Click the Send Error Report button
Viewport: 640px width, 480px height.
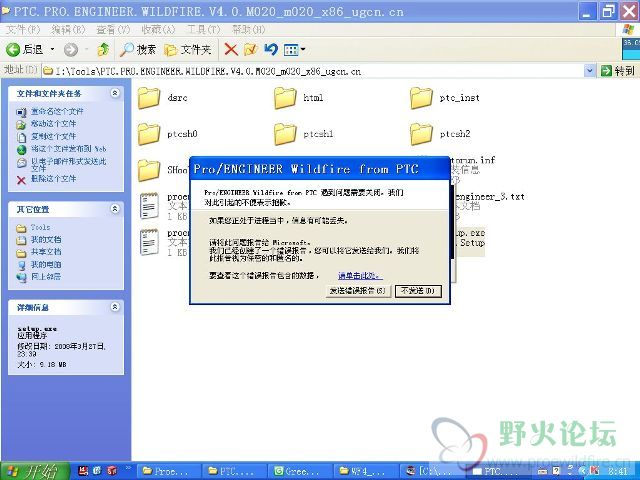coord(358,291)
